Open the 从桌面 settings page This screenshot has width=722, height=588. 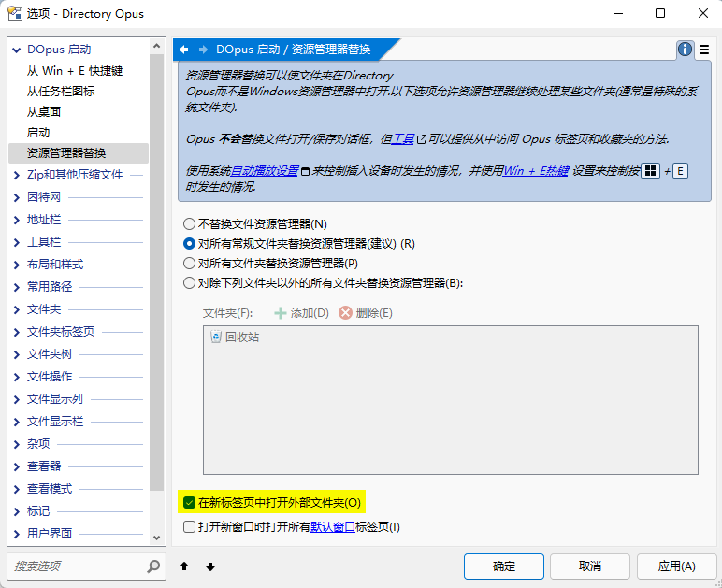pos(44,112)
